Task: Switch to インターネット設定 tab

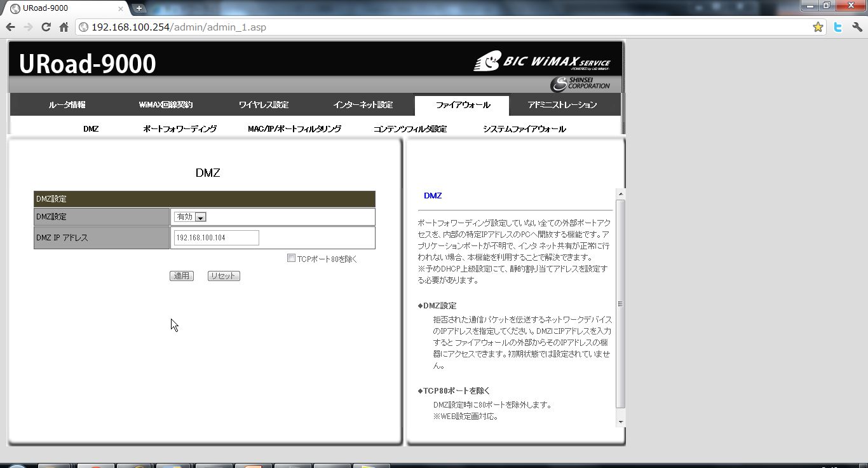Action: (363, 105)
